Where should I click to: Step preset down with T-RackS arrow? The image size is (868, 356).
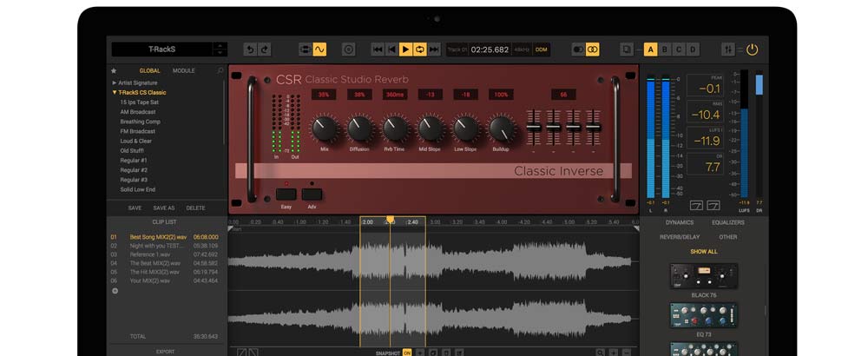click(x=220, y=53)
